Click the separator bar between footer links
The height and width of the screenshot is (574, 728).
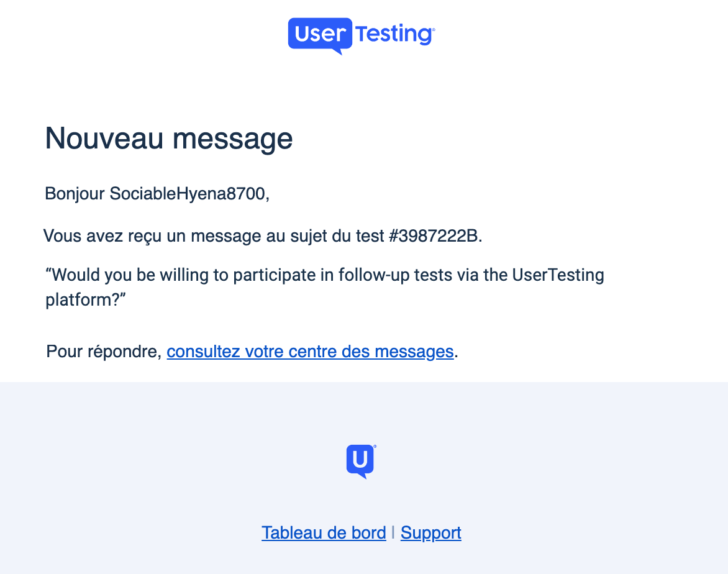click(x=393, y=532)
